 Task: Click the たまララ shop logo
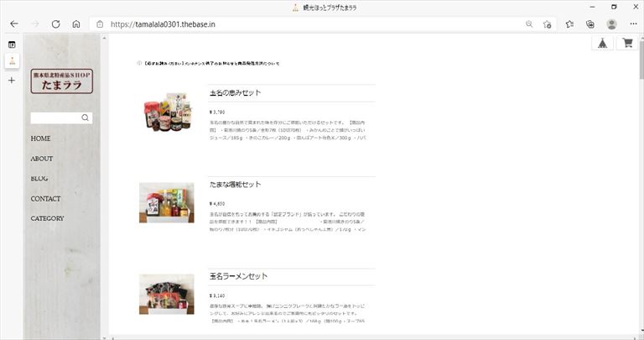tap(61, 81)
